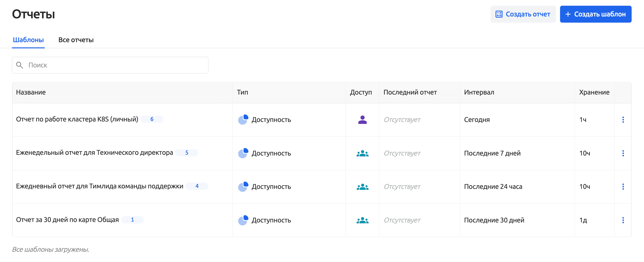Click badge 4 beside daily Team Lead report
The width and height of the screenshot is (644, 262).
197,186
